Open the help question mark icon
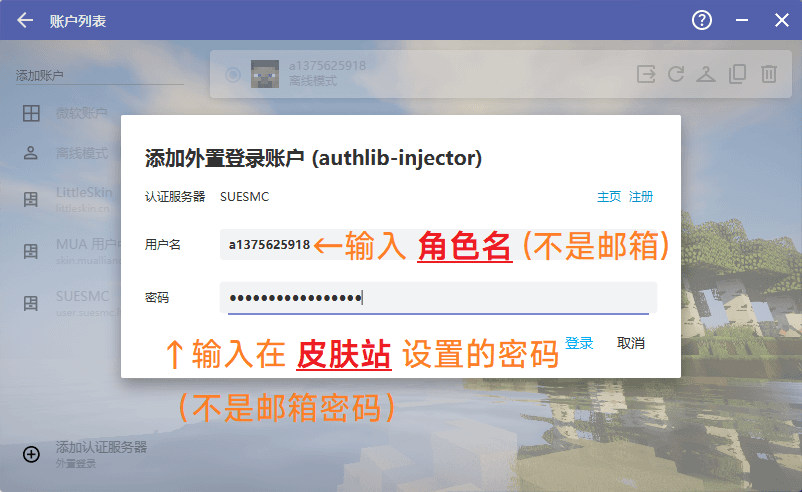The image size is (802, 492). 702,20
